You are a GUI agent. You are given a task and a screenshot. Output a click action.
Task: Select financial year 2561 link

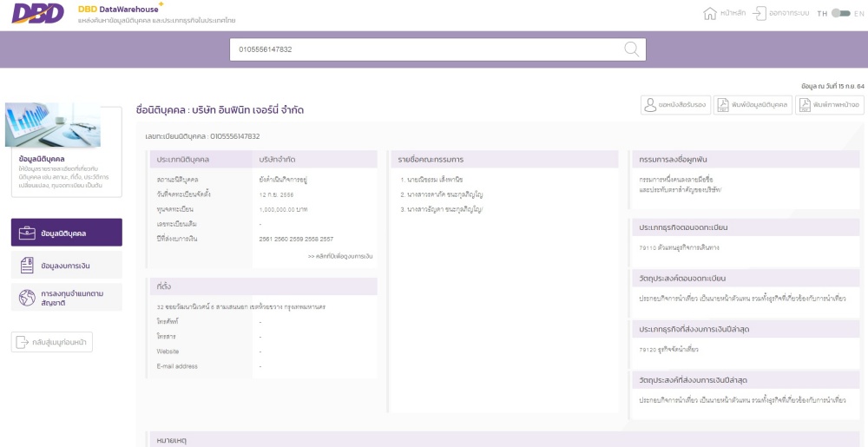[266, 239]
